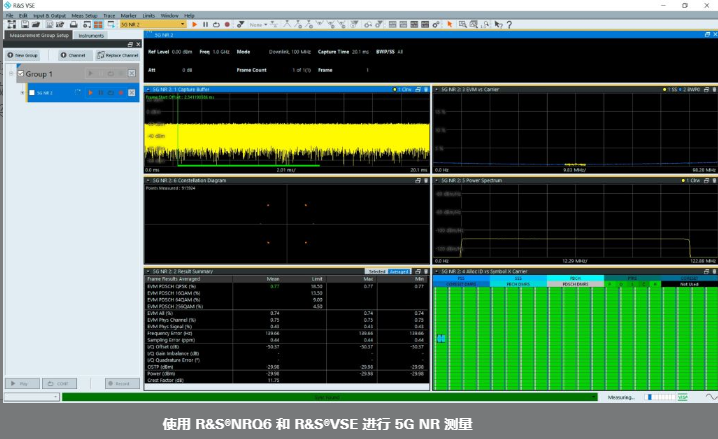This screenshot has height=439, width=718.
Task: Click the first marker peak icon after None
Action: pyautogui.click(x=287, y=24)
